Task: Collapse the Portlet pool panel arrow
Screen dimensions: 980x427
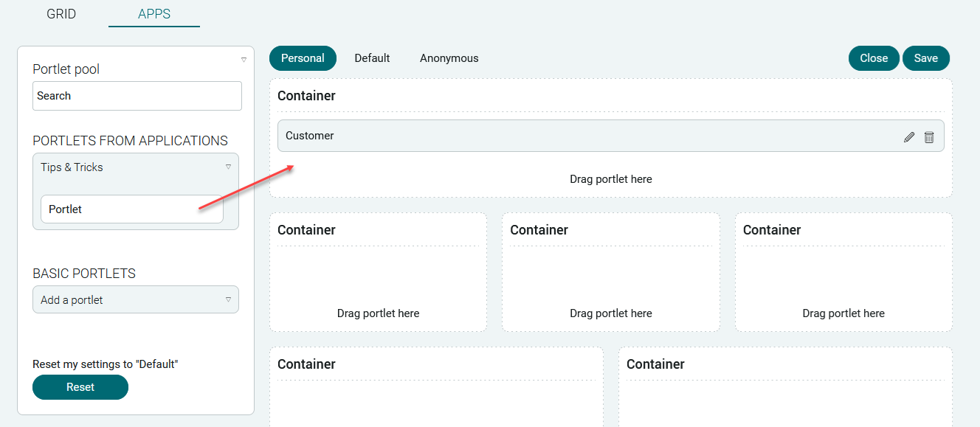Action: [x=244, y=60]
